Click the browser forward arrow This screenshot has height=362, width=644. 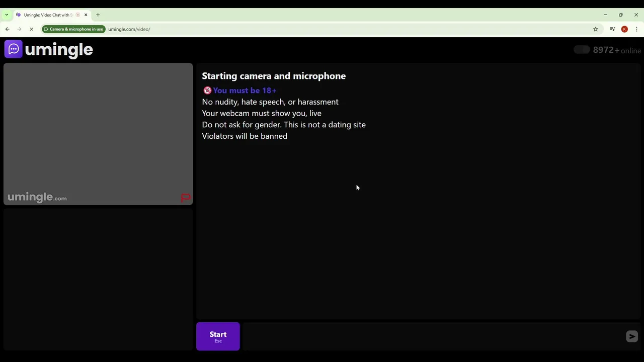[x=19, y=29]
